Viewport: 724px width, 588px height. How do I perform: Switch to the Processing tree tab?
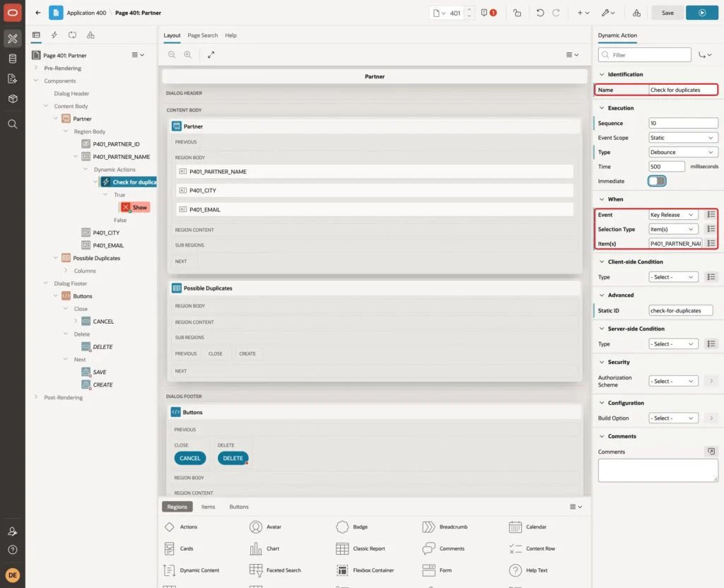tap(73, 35)
